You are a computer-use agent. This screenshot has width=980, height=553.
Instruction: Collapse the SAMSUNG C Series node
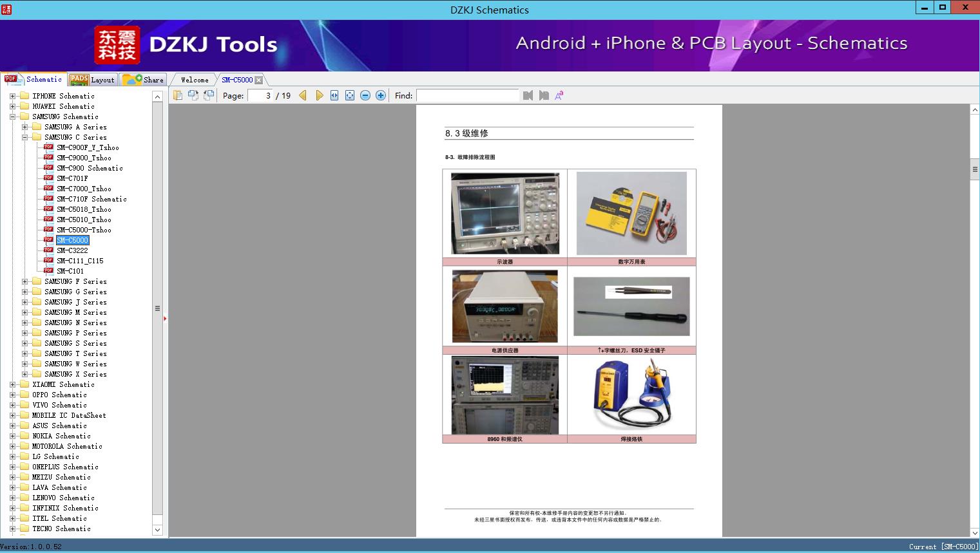(24, 137)
